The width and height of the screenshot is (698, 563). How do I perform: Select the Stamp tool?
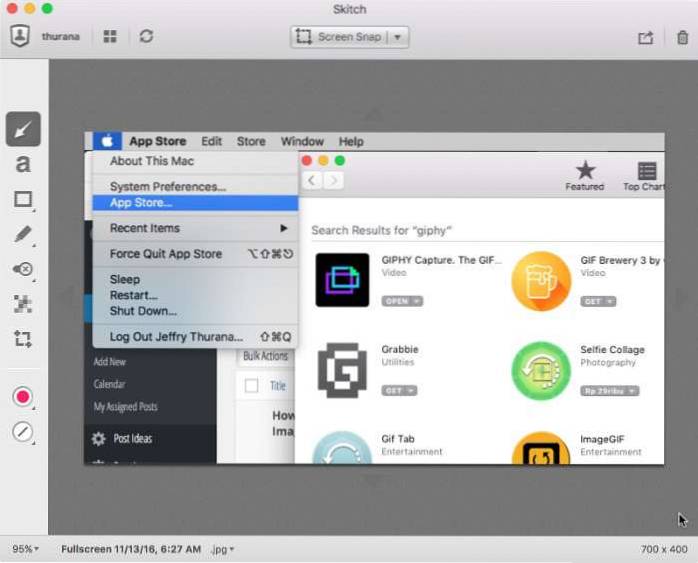(x=23, y=269)
